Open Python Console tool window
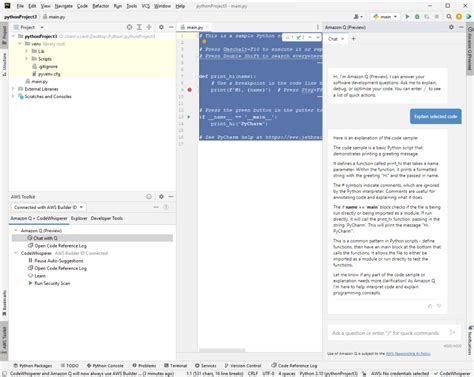This screenshot has width=474, height=377. [x=105, y=365]
